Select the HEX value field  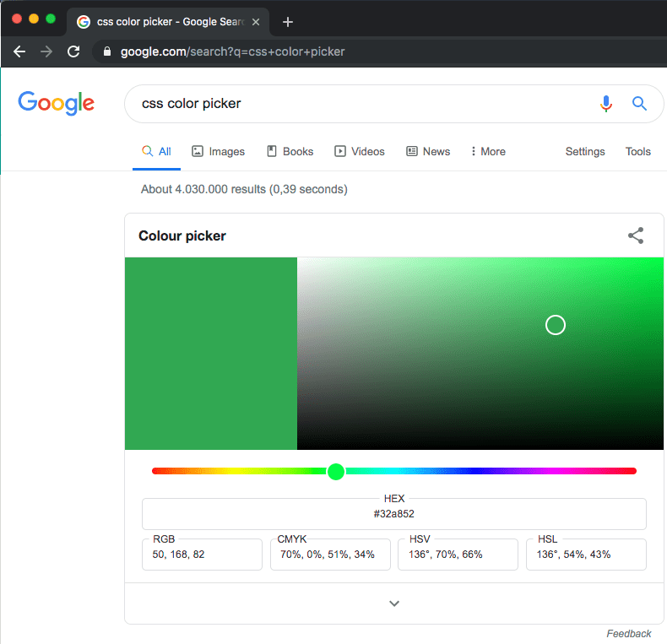point(393,514)
